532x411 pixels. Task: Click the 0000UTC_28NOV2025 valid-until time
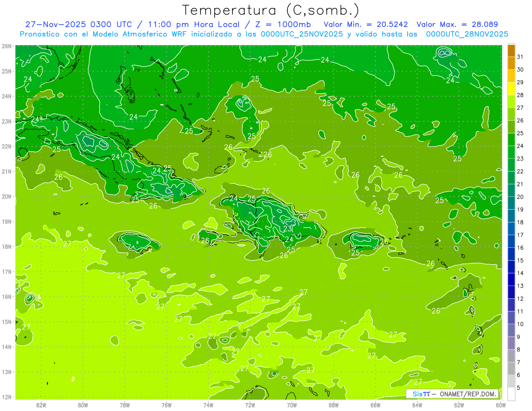point(467,34)
